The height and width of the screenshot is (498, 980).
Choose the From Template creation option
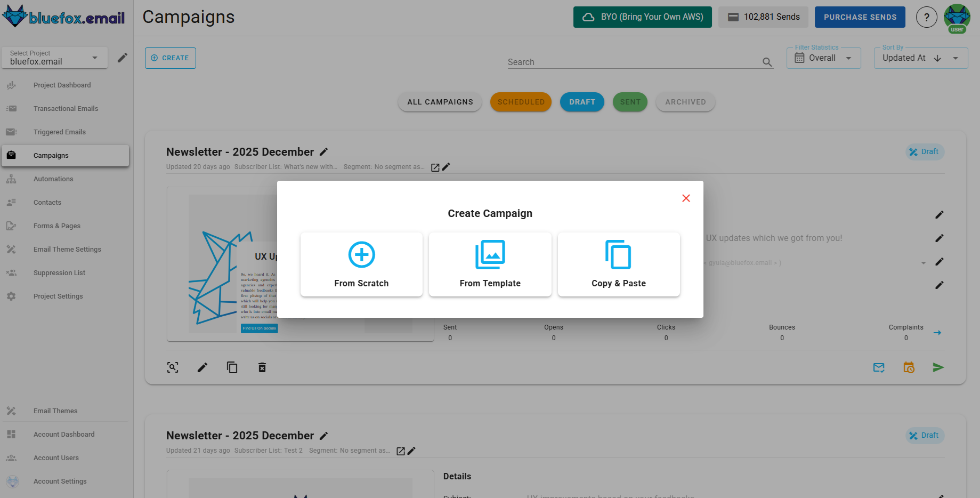click(x=490, y=264)
